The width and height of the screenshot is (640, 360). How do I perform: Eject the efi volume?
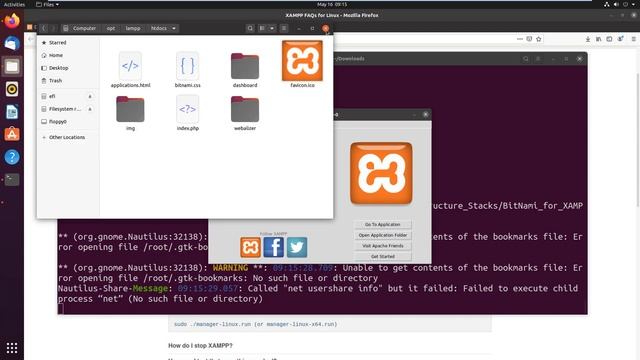tap(90, 96)
